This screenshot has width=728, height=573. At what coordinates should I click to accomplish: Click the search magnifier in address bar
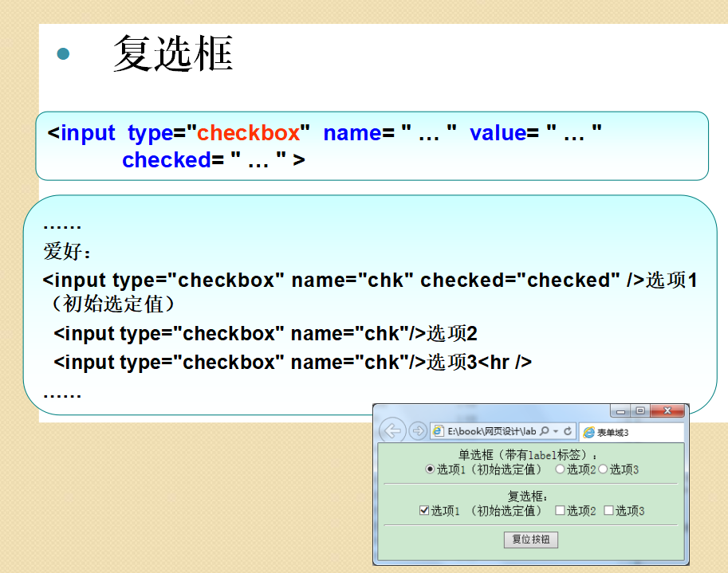coord(545,431)
